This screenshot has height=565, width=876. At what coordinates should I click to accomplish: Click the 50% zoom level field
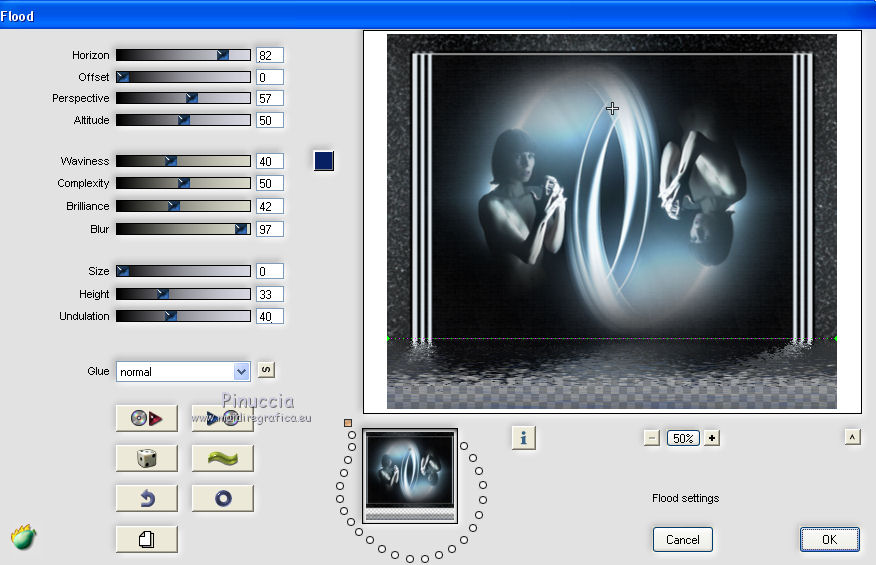point(683,438)
